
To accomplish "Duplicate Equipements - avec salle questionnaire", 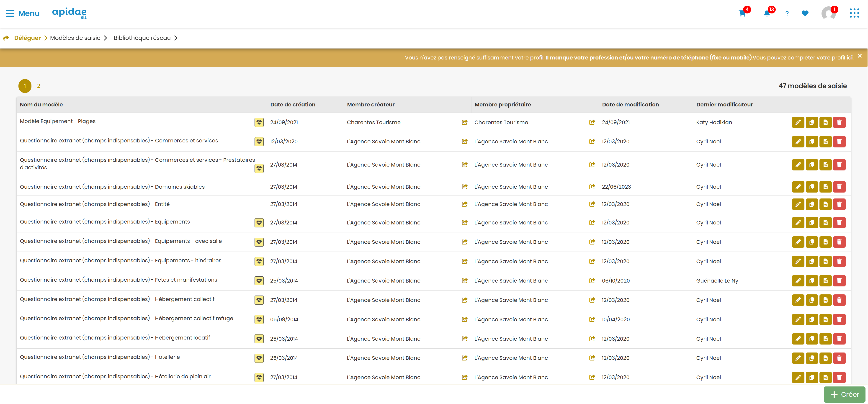I will (x=812, y=242).
